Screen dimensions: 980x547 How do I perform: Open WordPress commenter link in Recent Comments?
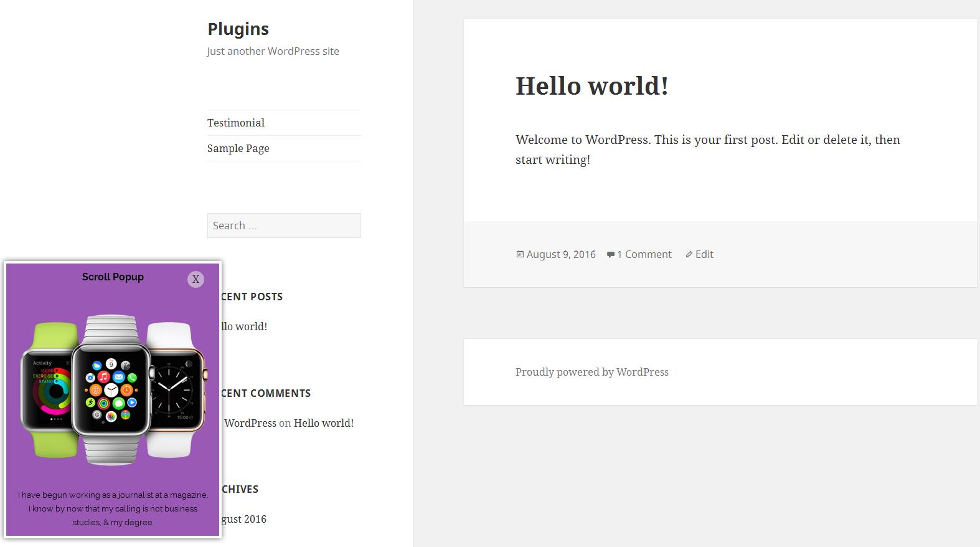tap(250, 423)
